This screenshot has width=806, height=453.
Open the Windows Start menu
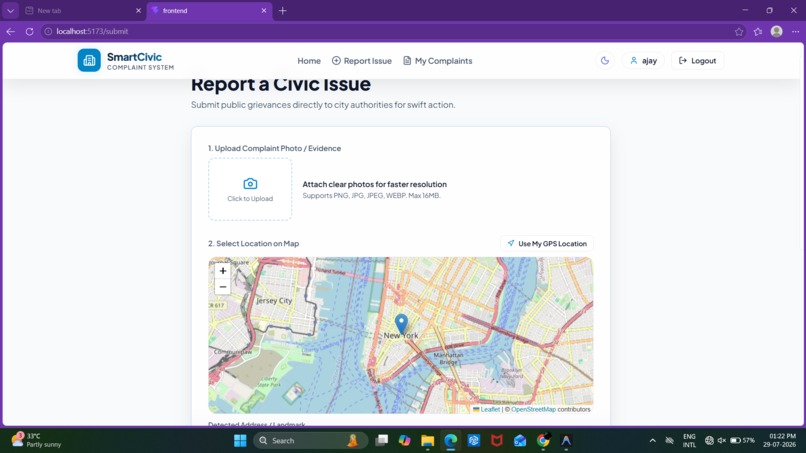[x=240, y=441]
